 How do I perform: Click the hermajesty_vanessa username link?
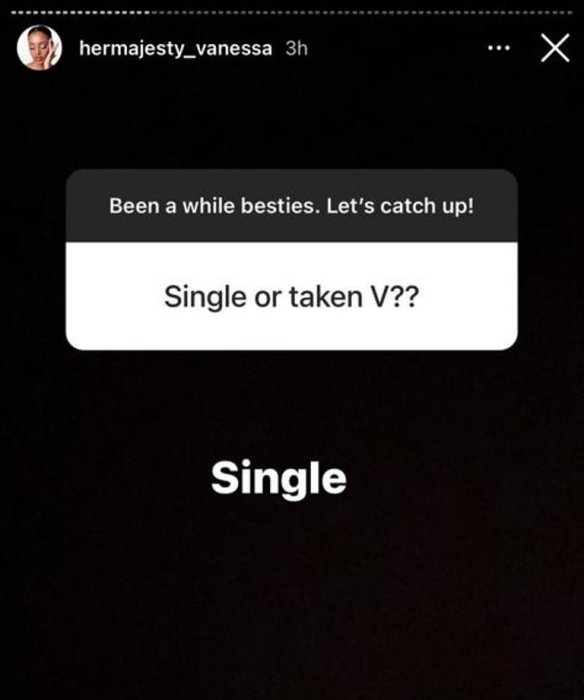point(175,48)
